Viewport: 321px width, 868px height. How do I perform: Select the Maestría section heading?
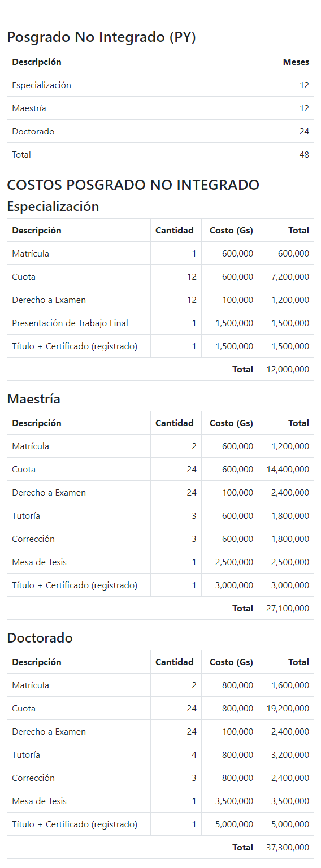pos(33,399)
